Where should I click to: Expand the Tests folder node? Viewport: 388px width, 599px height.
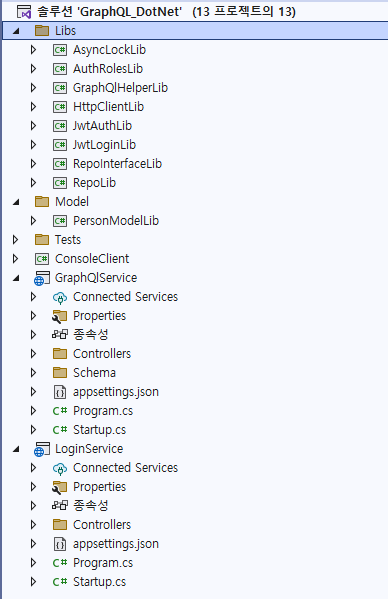pyautogui.click(x=16, y=240)
